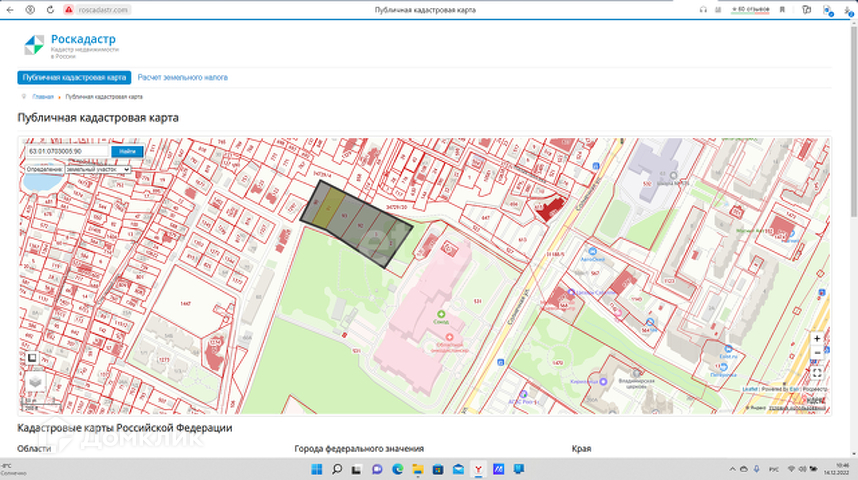Click the browser back arrow
Image resolution: width=858 pixels, height=480 pixels.
tap(11, 9)
